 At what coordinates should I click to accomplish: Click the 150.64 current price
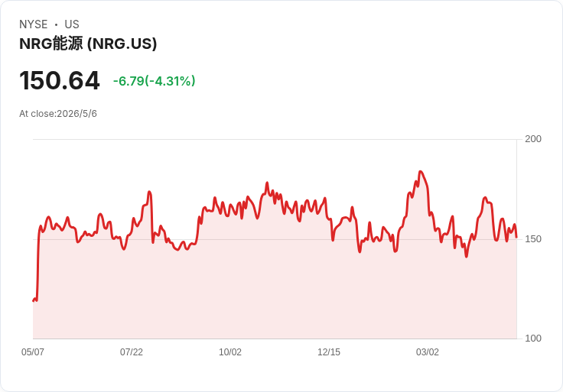tap(59, 81)
